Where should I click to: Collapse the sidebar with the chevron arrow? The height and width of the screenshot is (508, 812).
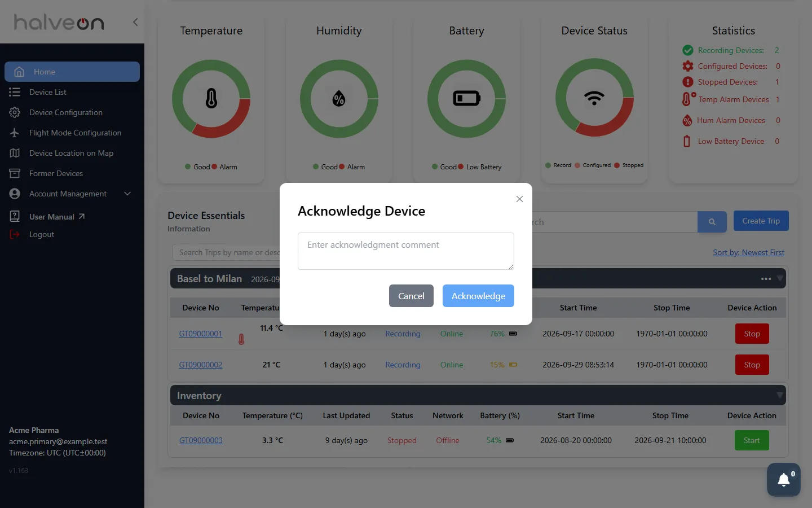click(x=135, y=22)
